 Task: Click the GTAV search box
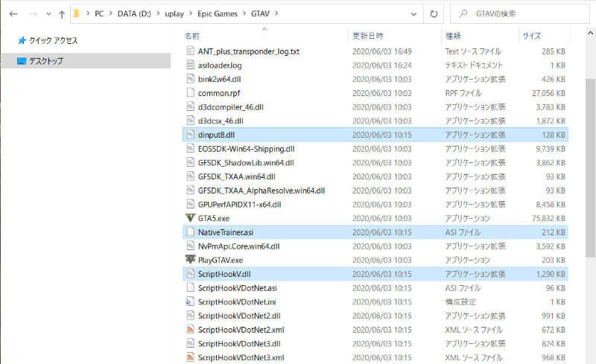(x=520, y=14)
